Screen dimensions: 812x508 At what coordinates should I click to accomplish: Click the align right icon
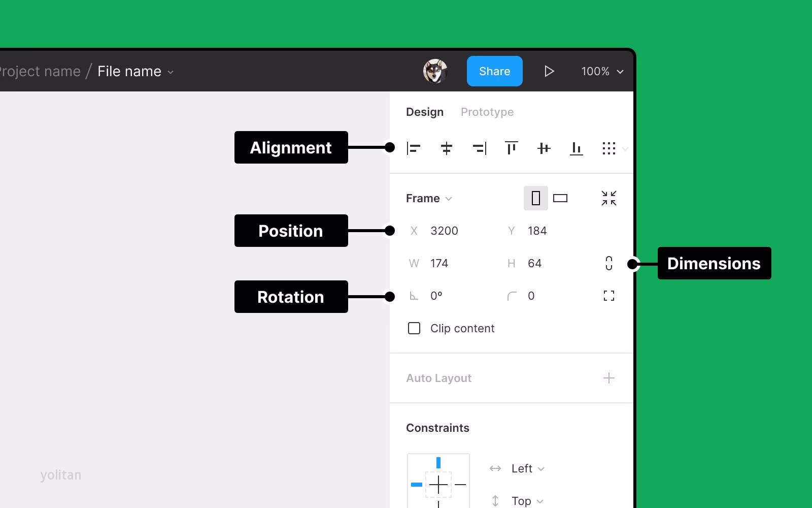click(x=479, y=148)
